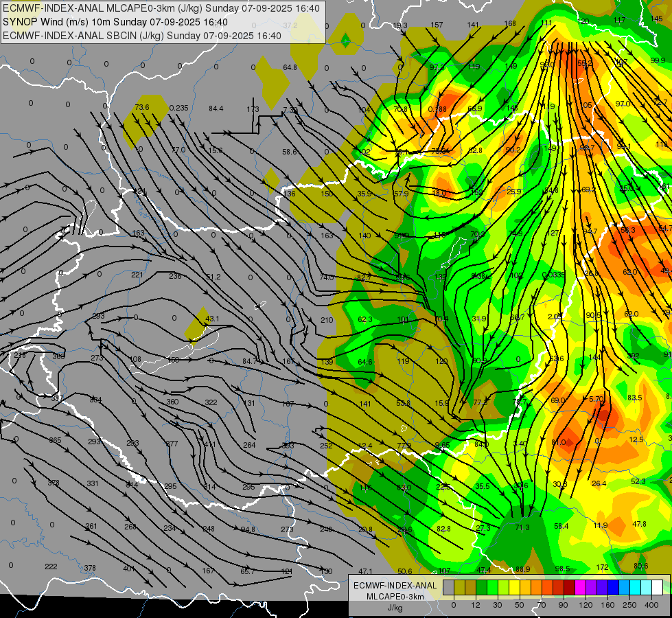
Task: Click the SBCIN title line at top
Action: click(x=142, y=36)
